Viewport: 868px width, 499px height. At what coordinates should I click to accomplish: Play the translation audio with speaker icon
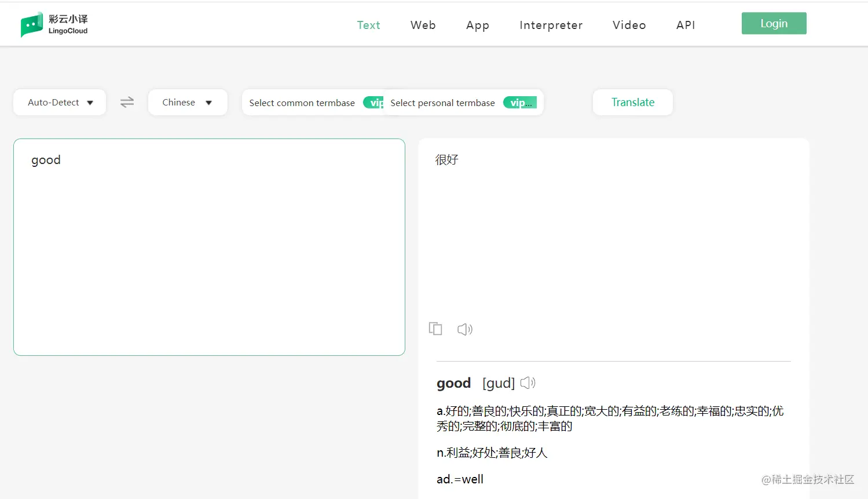[464, 329]
